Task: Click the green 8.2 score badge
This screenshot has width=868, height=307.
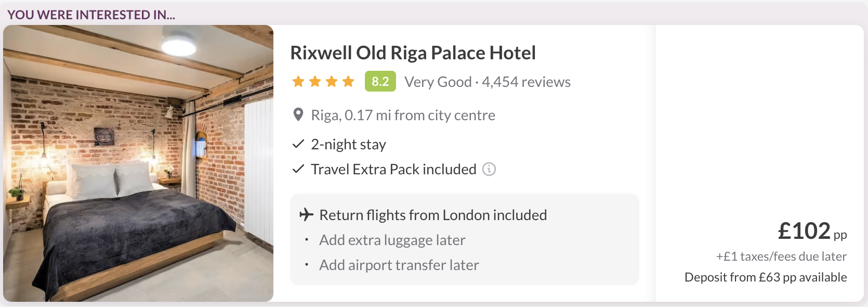Action: 380,82
